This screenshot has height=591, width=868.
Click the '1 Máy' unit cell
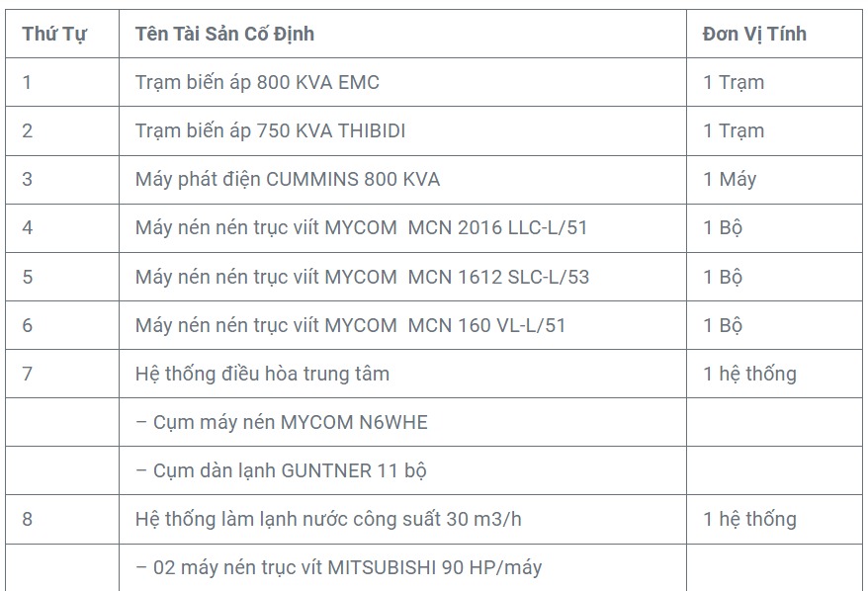click(x=730, y=179)
